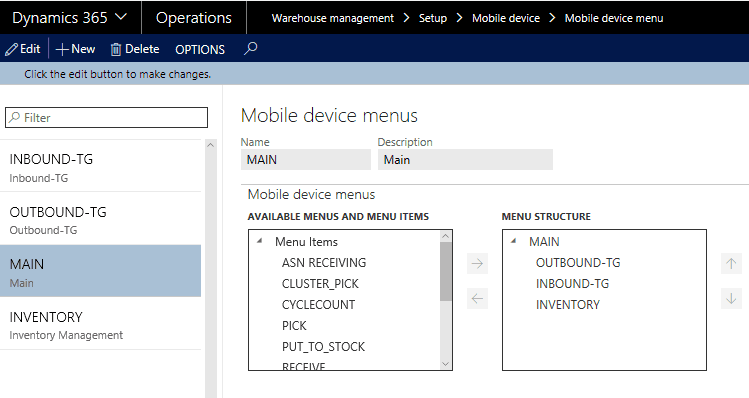The height and width of the screenshot is (398, 749).
Task: Click the move up arrow button
Action: pyautogui.click(x=731, y=263)
